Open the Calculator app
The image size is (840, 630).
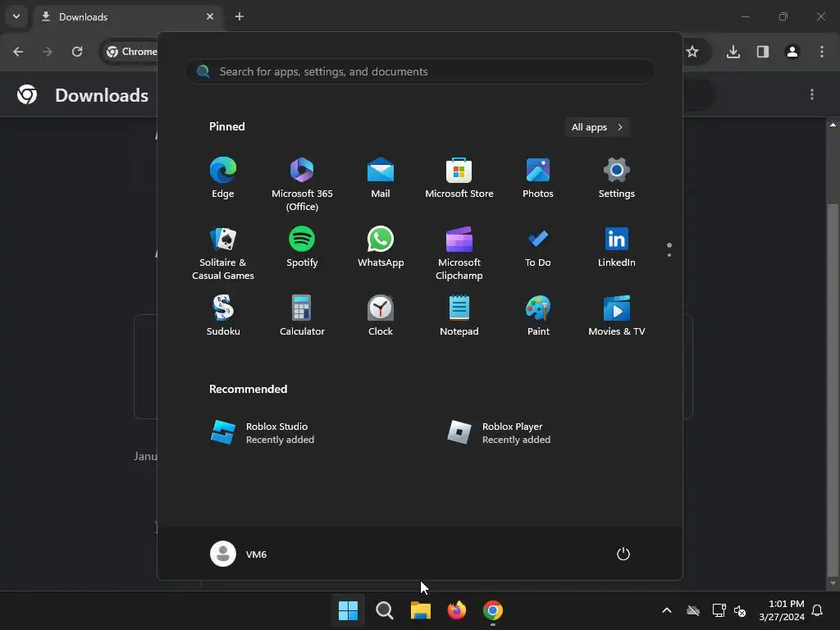(x=302, y=316)
